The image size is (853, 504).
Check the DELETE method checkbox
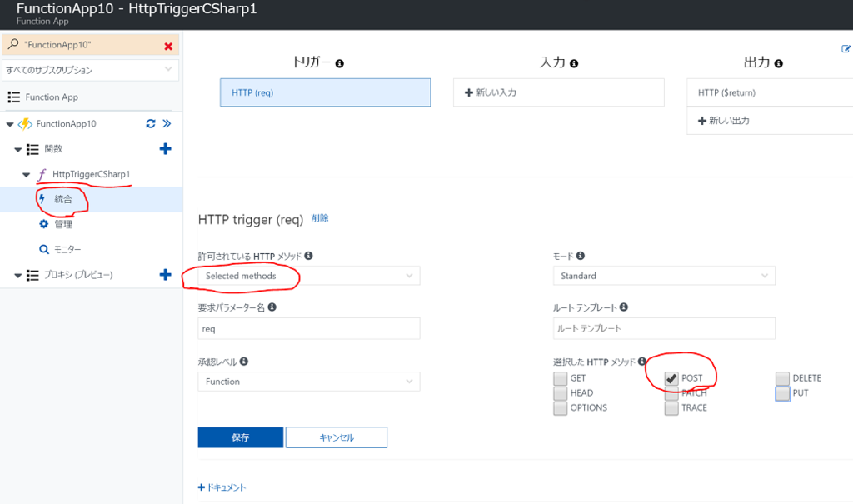[782, 378]
